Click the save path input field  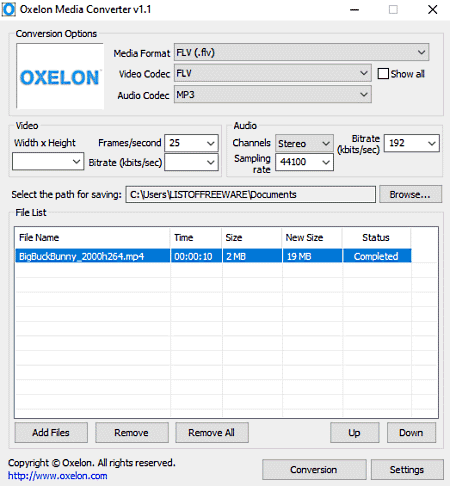[251, 194]
